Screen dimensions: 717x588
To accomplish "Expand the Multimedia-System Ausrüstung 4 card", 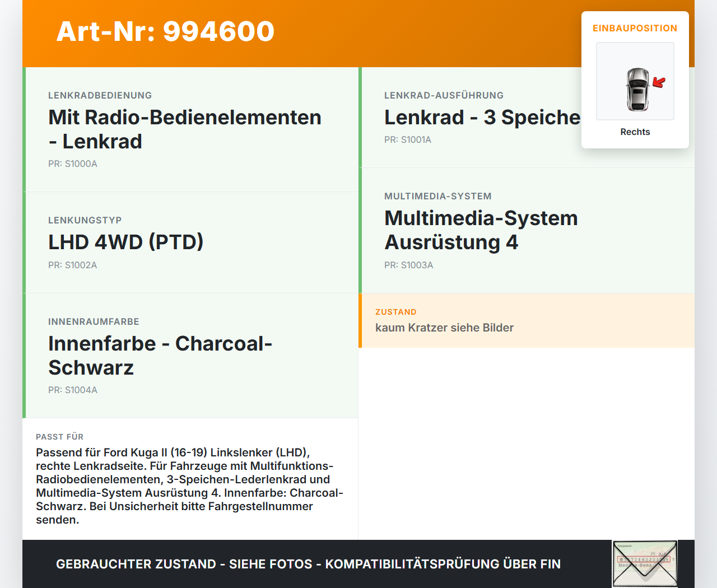I will tap(481, 230).
